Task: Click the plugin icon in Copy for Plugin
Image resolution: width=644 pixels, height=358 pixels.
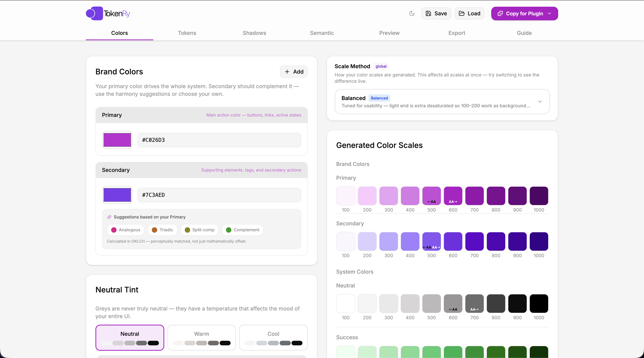Action: click(x=501, y=13)
